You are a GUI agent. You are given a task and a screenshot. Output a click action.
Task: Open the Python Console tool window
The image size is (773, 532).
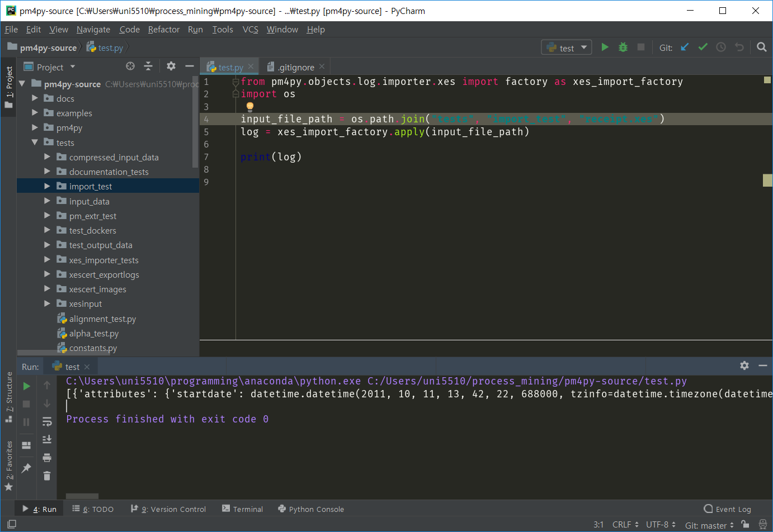tap(311, 509)
